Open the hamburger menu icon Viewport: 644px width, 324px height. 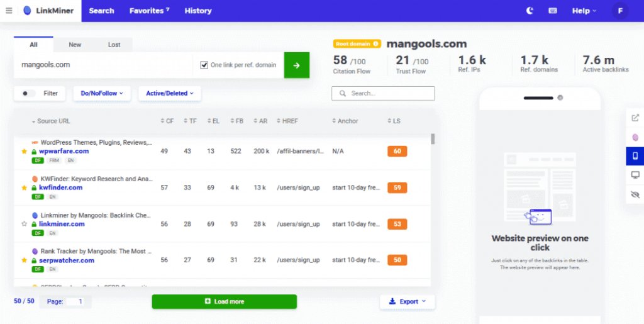9,11
